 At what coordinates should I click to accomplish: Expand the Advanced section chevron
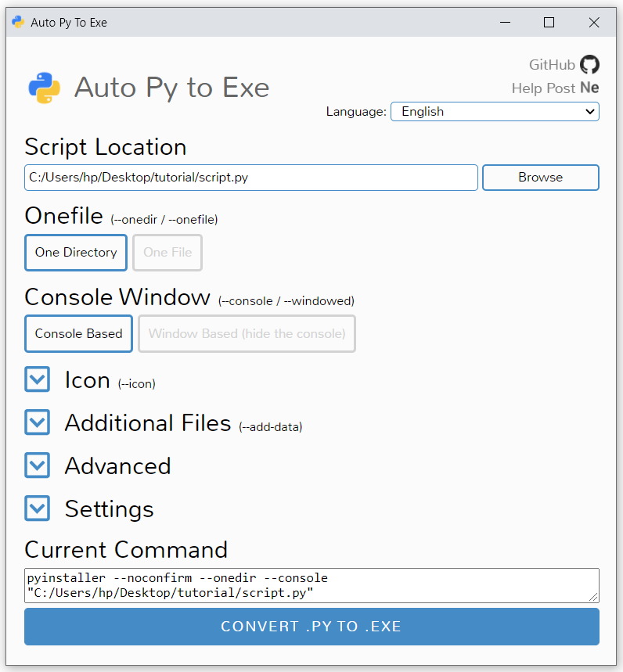coord(38,465)
